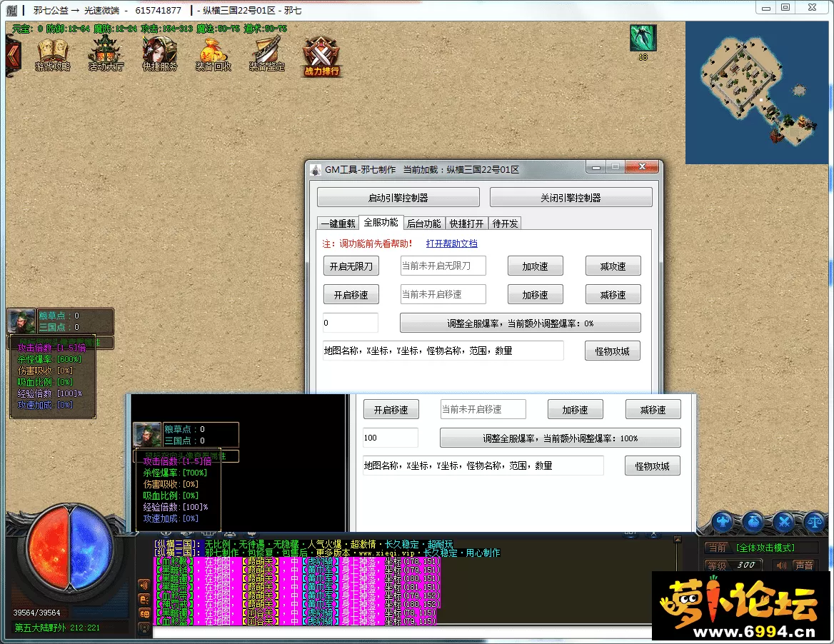Switch to the 快捷打开 tab

466,223
